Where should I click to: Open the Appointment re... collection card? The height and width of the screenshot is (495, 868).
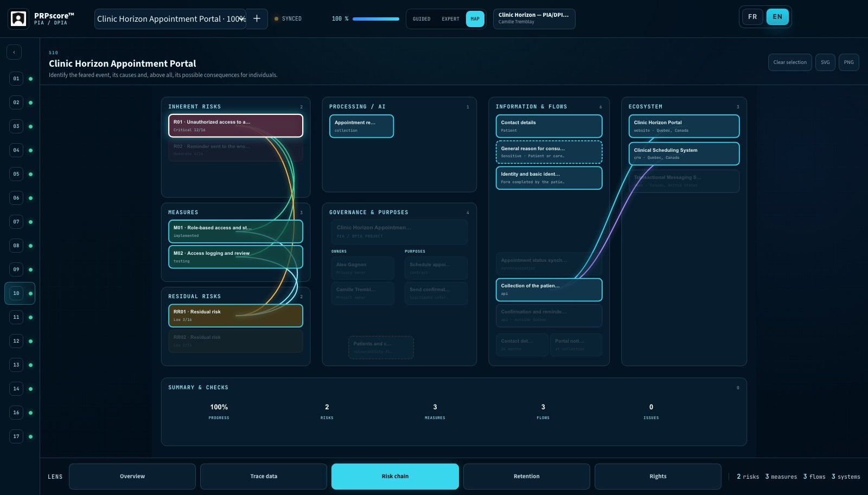(361, 126)
